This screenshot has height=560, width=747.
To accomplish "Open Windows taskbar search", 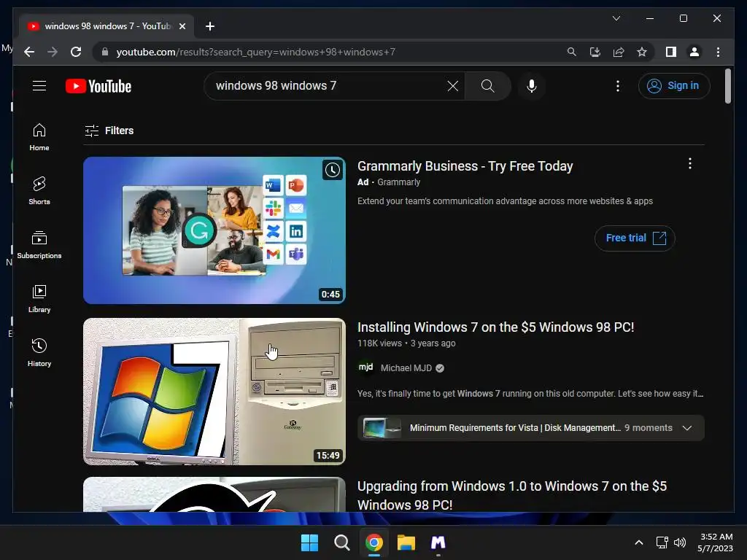I will point(341,542).
